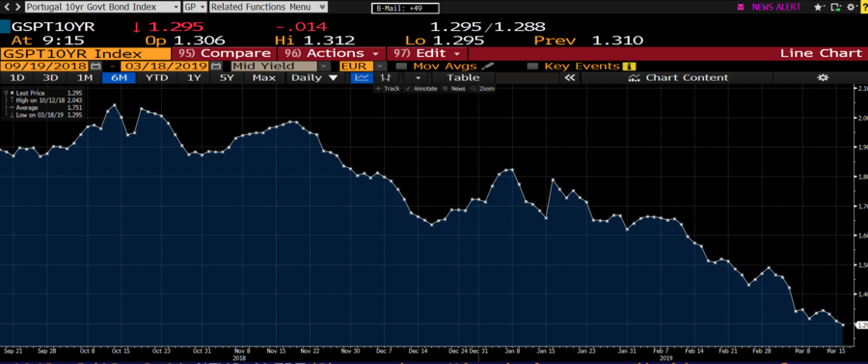The width and height of the screenshot is (868, 364).
Task: Open the B-Mail +49 inbox box
Action: point(405,8)
